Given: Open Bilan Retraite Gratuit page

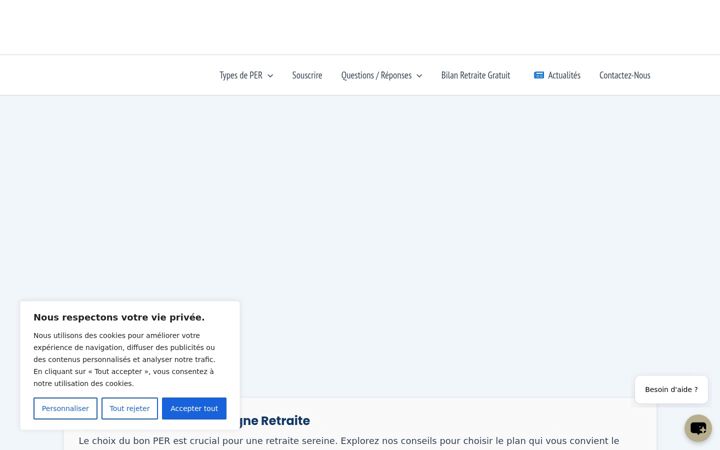Looking at the screenshot, I should [476, 75].
